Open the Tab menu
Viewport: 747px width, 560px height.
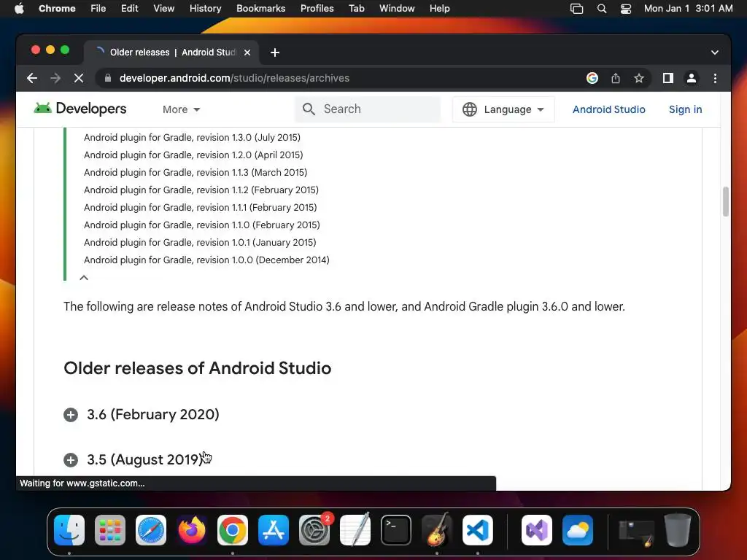tap(356, 9)
